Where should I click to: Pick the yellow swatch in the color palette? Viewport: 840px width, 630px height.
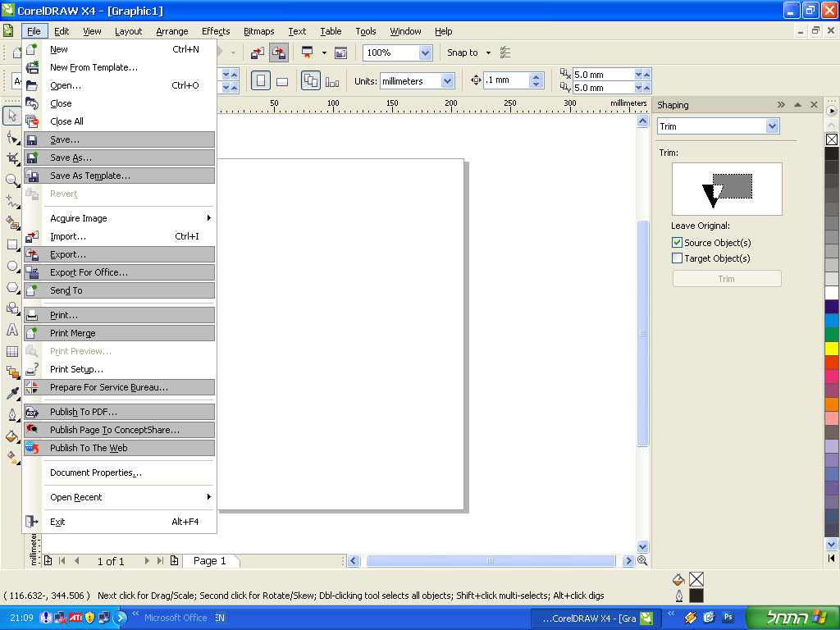[832, 349]
